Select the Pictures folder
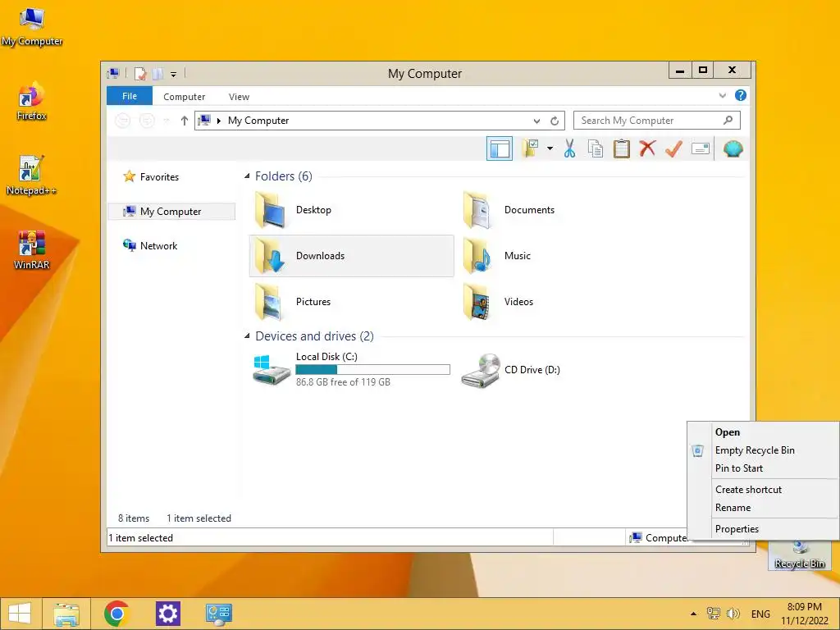This screenshot has height=630, width=840. [x=351, y=302]
